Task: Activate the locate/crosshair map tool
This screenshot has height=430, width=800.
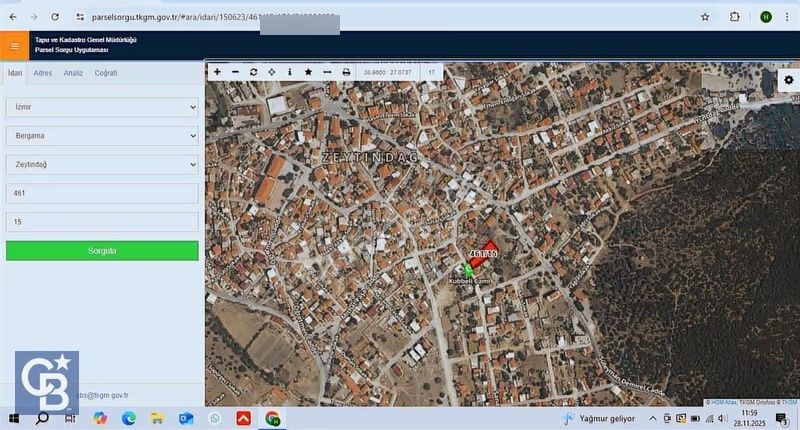Action: [271, 72]
